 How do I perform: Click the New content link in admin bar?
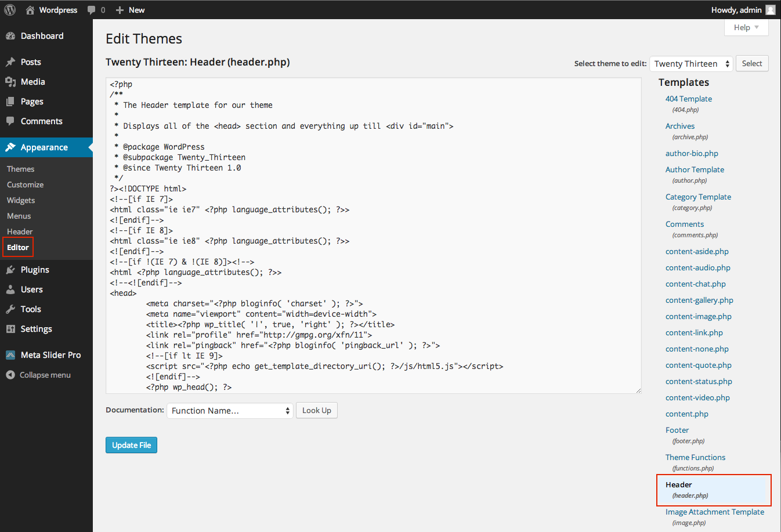pos(131,10)
